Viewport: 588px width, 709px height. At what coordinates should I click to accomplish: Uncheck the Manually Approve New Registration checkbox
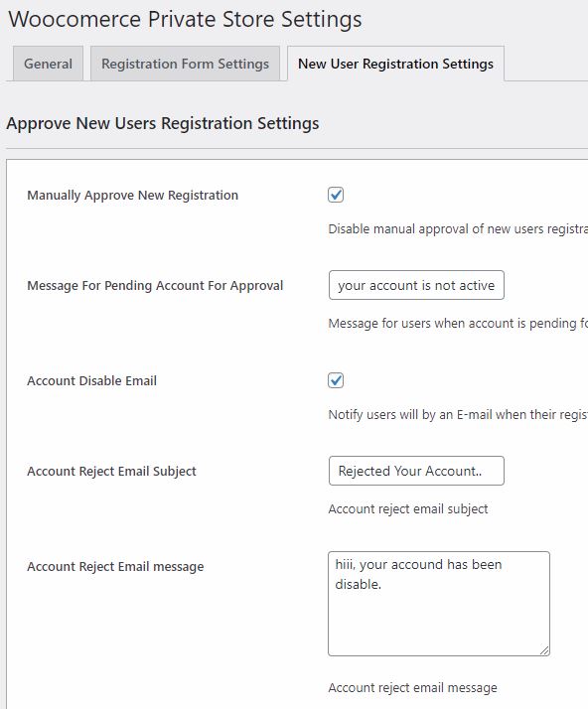(336, 195)
